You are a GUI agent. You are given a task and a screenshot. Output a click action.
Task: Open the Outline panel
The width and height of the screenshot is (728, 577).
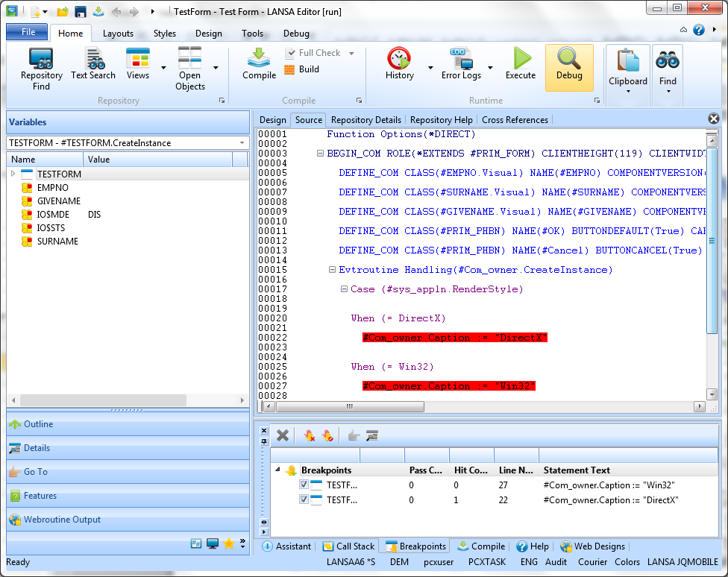click(128, 424)
